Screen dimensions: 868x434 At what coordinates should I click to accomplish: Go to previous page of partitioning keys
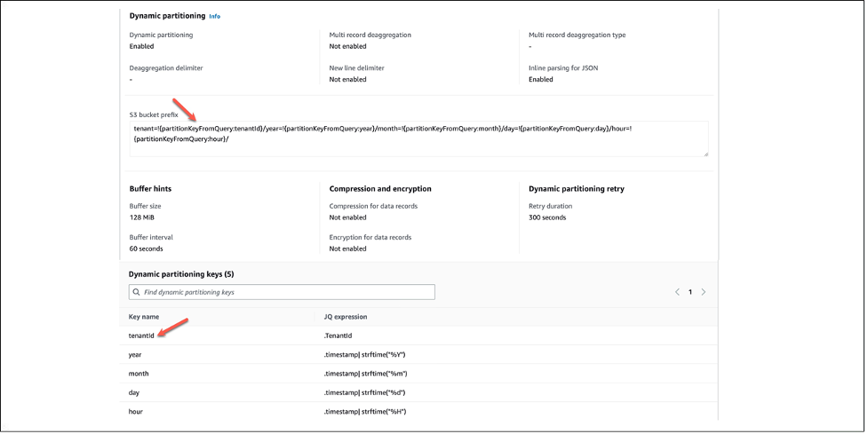pyautogui.click(x=677, y=292)
